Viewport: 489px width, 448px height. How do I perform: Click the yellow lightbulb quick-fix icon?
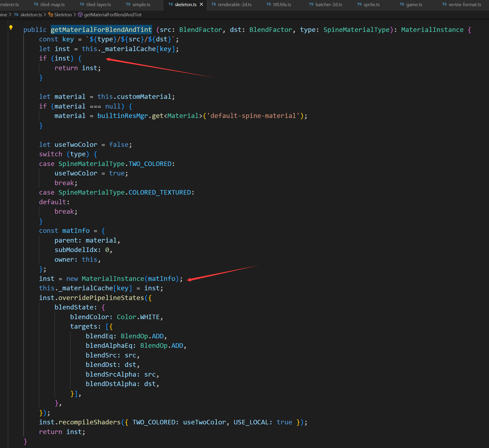click(11, 27)
